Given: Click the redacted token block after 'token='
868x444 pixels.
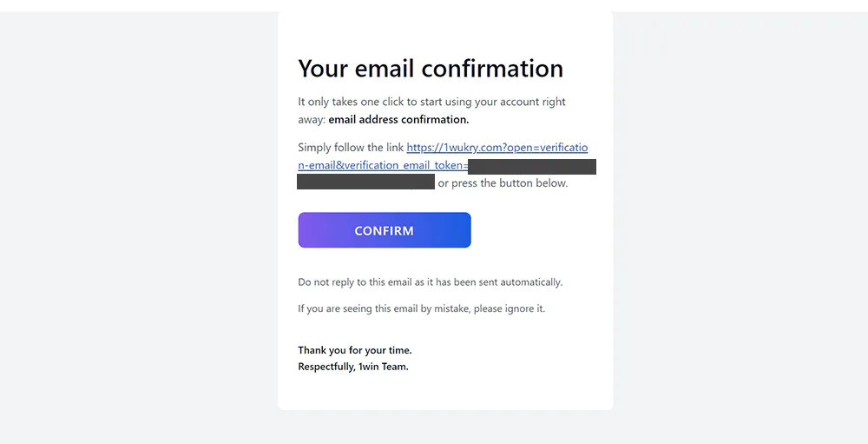Looking at the screenshot, I should 532,166.
